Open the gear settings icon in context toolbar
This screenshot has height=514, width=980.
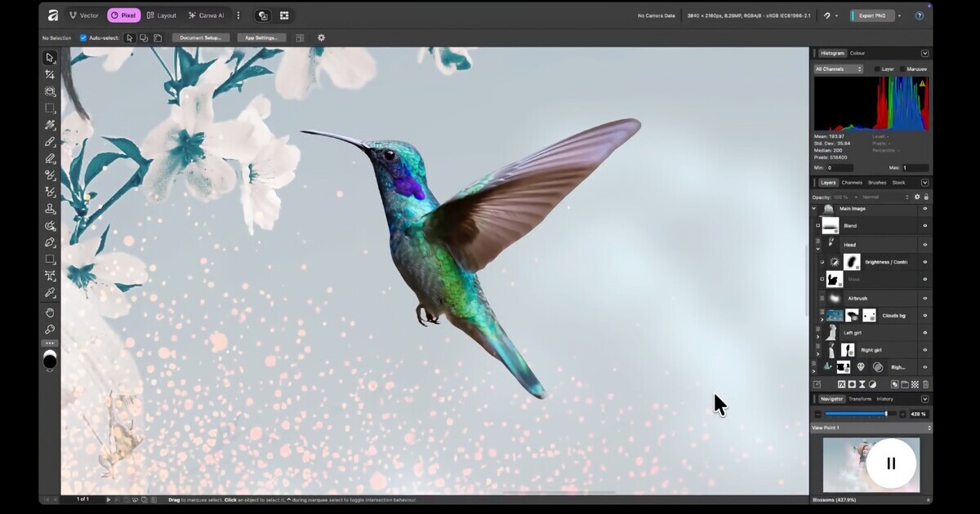coord(321,38)
